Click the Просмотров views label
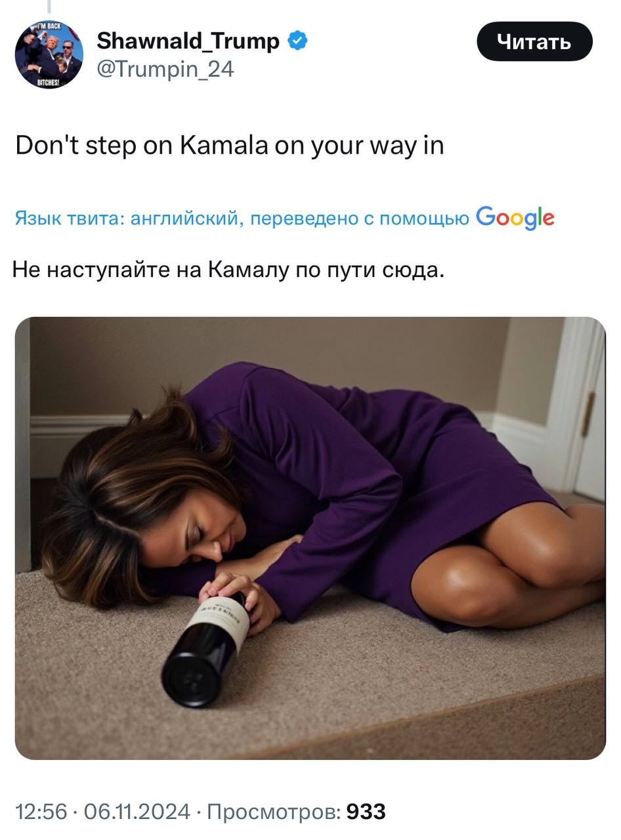Screen dimensions: 621x840 point(273,812)
